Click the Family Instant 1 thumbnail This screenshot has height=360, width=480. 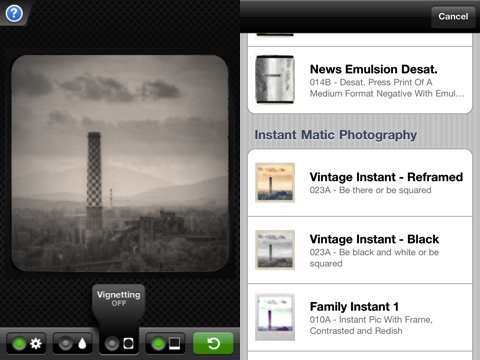(x=275, y=317)
